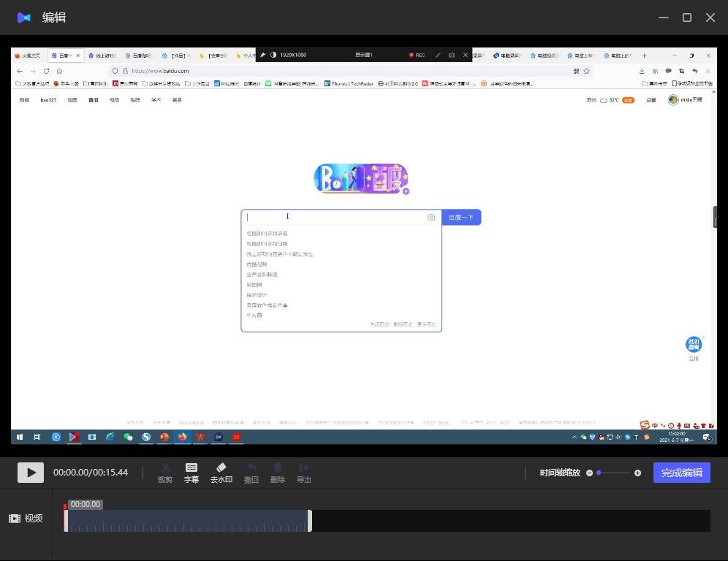Click the 时间轴缩放 label
The image size is (728, 561).
pyautogui.click(x=560, y=473)
